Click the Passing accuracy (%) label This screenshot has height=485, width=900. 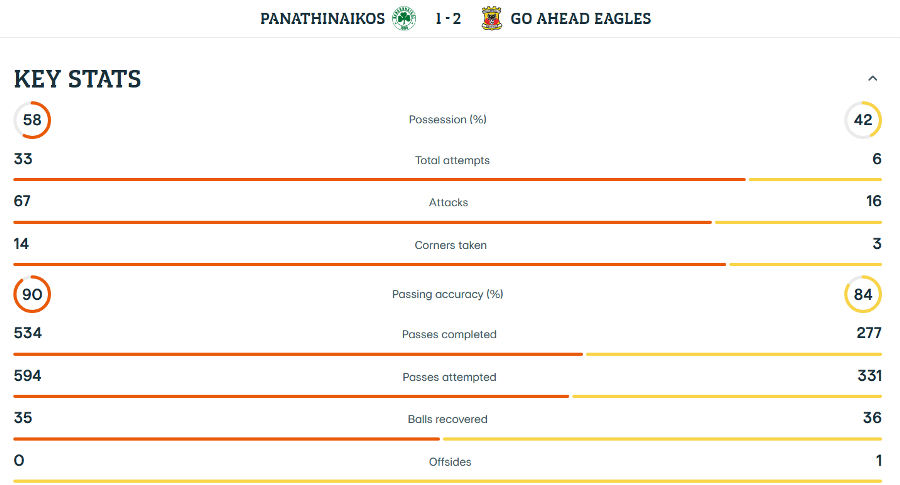coord(448,294)
